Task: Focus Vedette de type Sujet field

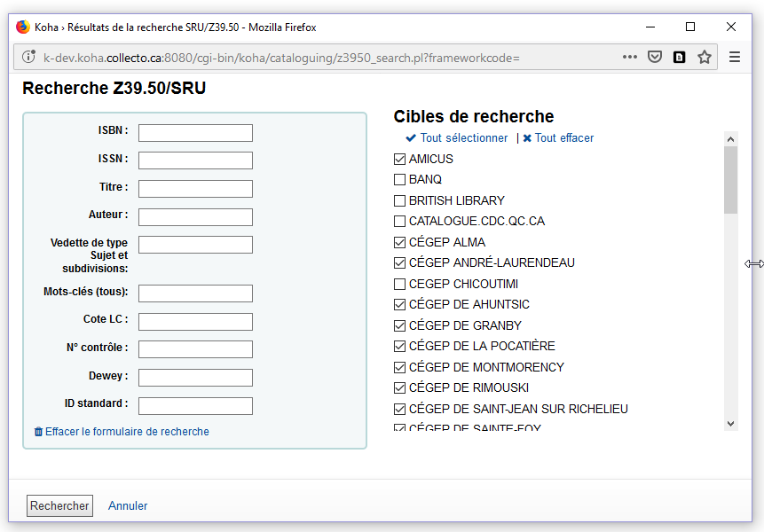Action: point(195,245)
